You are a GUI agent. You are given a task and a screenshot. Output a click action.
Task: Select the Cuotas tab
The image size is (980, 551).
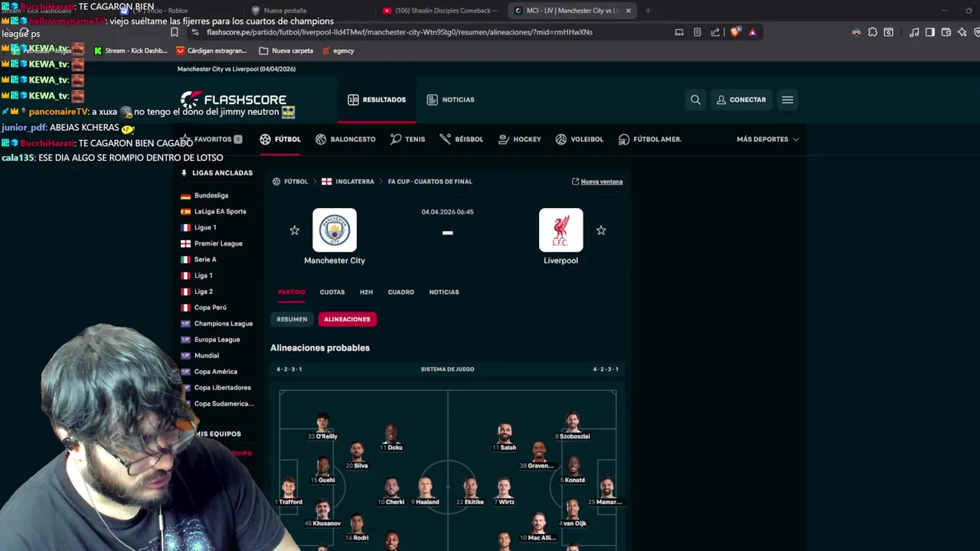pos(332,292)
